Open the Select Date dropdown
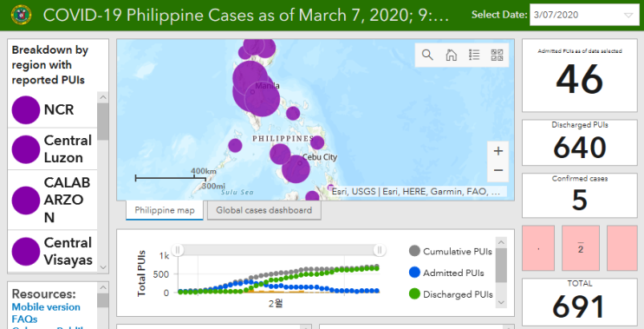The image size is (644, 329). 584,16
